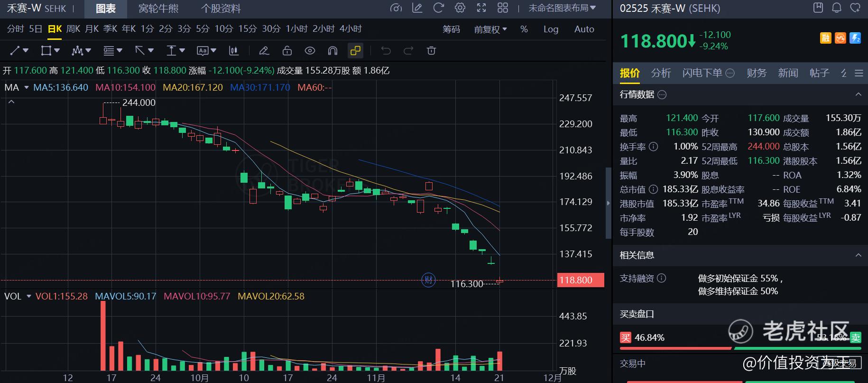The image size is (868, 383).
Task: Add stock to watchlist with heart icon
Action: tap(855, 8)
